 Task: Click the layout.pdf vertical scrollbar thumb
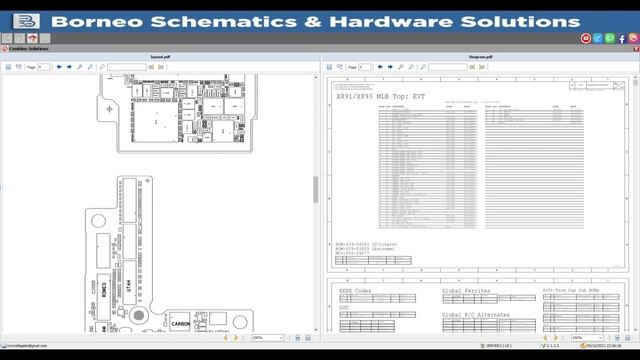316,189
